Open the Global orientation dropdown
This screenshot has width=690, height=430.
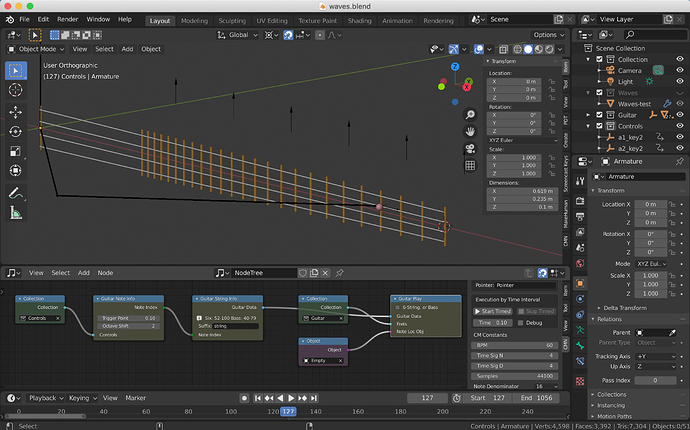[x=238, y=35]
